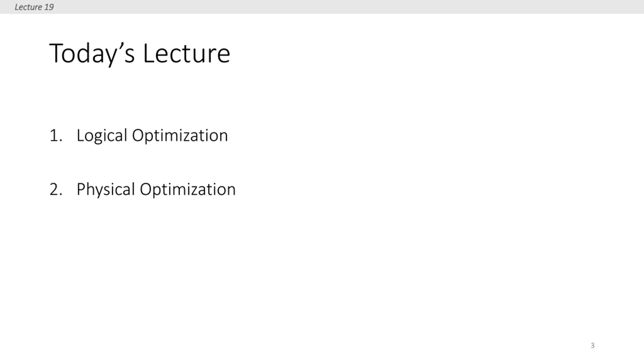The image size is (644, 362).
Task: Click the word "Logical"
Action: (x=102, y=136)
